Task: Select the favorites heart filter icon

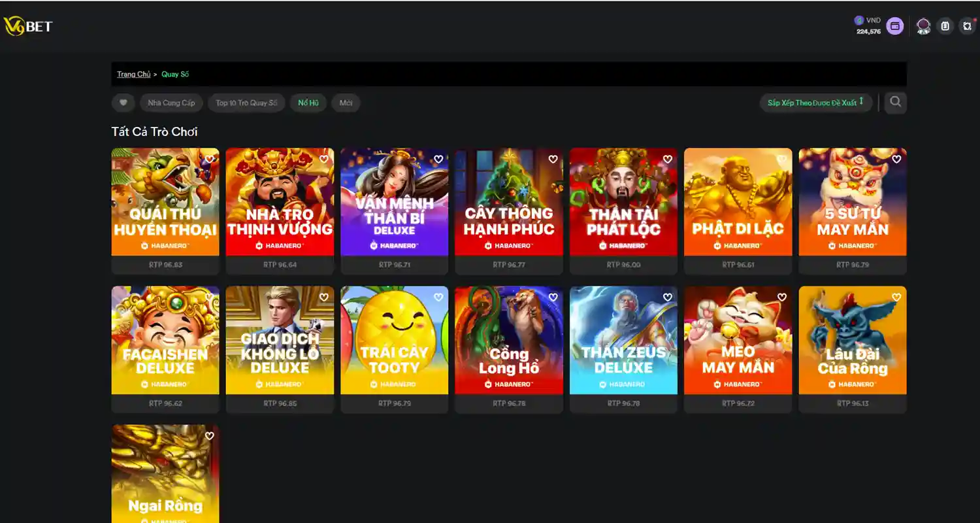Action: (123, 103)
